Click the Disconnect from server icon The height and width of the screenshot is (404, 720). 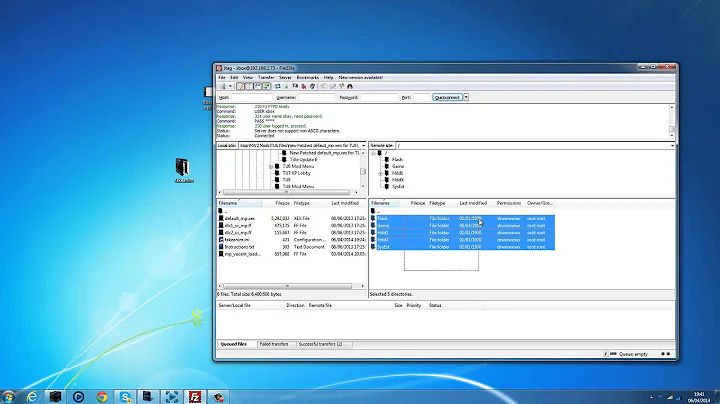point(304,86)
